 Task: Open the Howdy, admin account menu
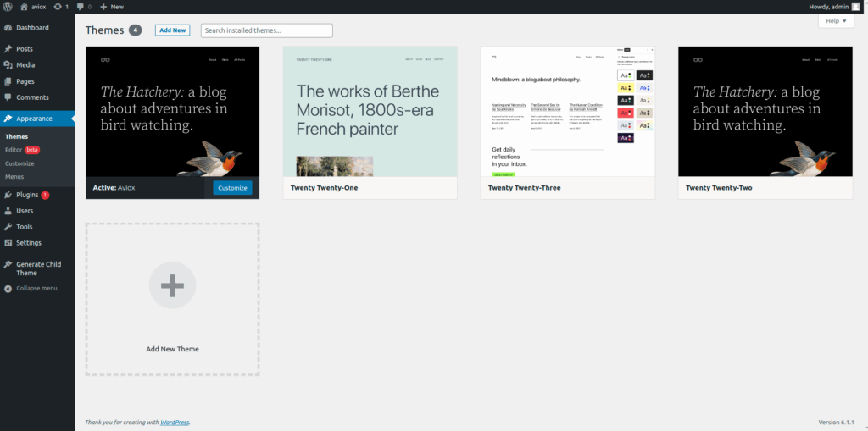point(834,6)
